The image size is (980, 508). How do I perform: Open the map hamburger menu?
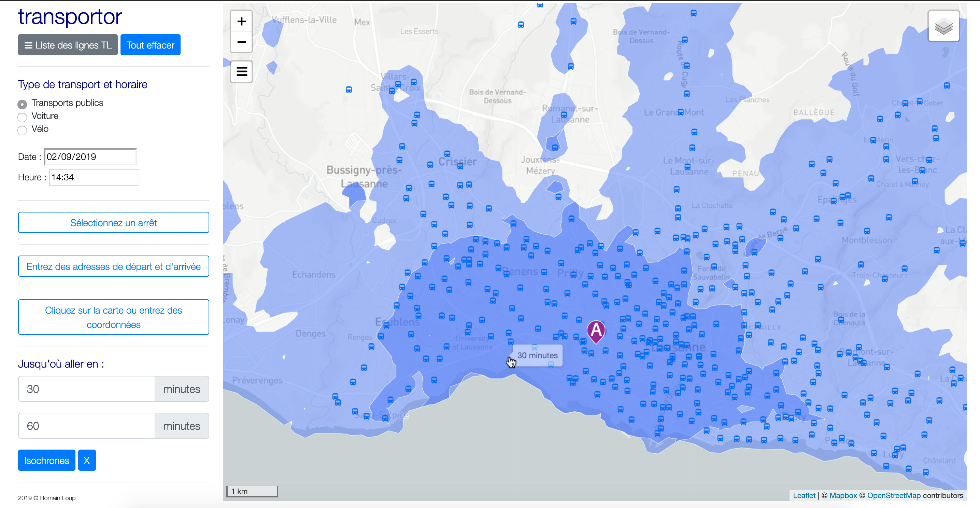241,71
